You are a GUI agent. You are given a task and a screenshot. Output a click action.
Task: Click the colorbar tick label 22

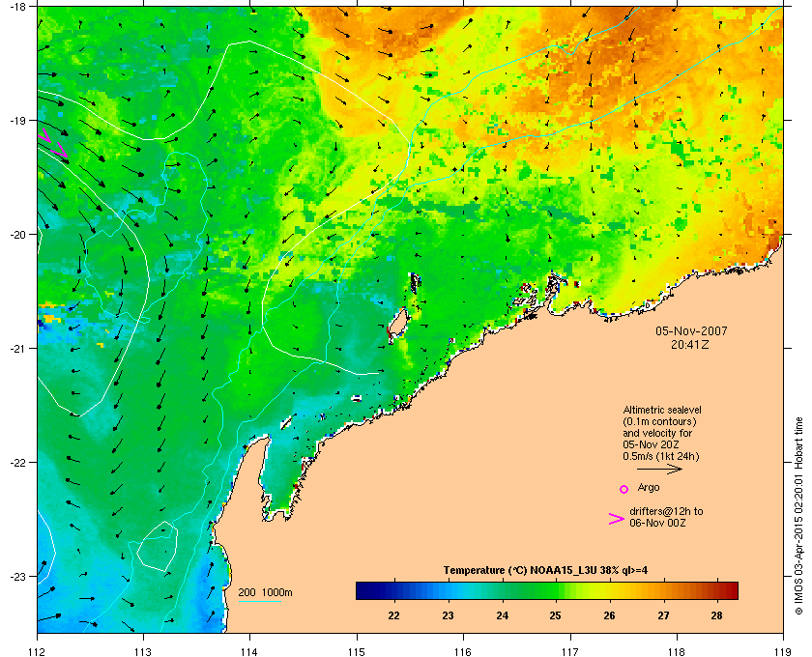[394, 615]
